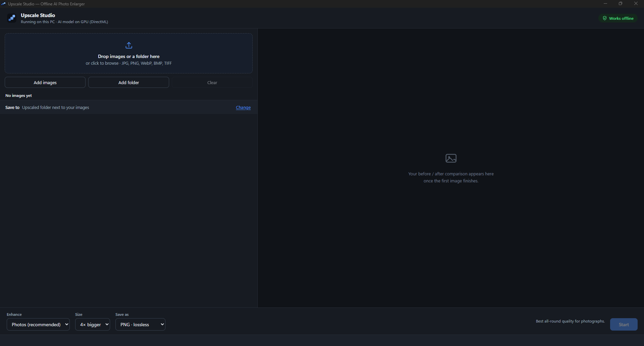Open the Enhance dropdown Photos (recommended)
Image resolution: width=644 pixels, height=346 pixels.
click(38, 325)
